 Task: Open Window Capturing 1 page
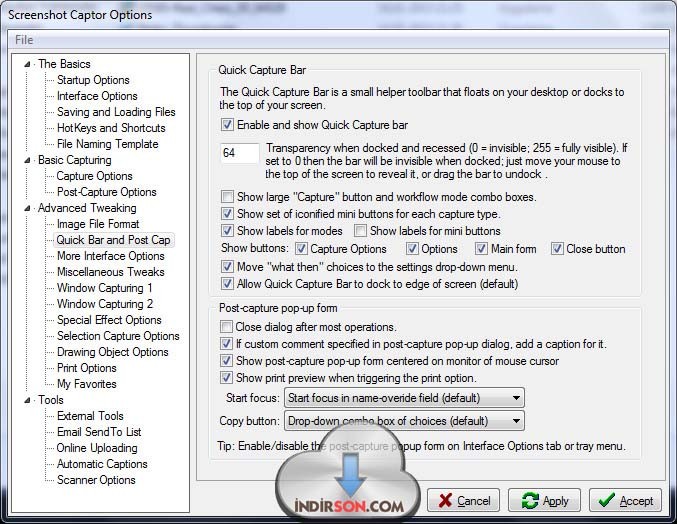click(x=104, y=288)
